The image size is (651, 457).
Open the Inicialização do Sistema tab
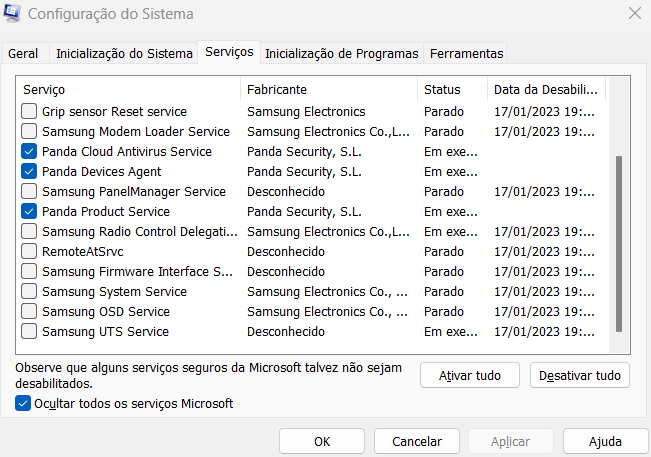pyautogui.click(x=124, y=53)
